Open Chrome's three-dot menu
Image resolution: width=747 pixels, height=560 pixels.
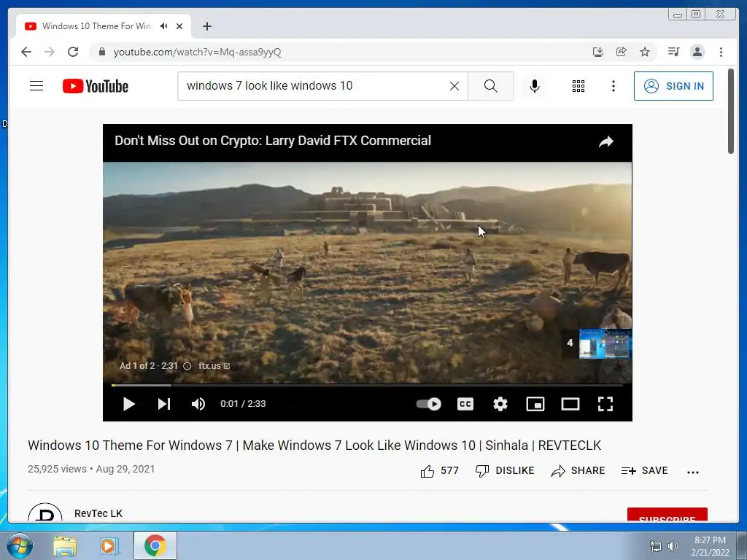[x=721, y=52]
